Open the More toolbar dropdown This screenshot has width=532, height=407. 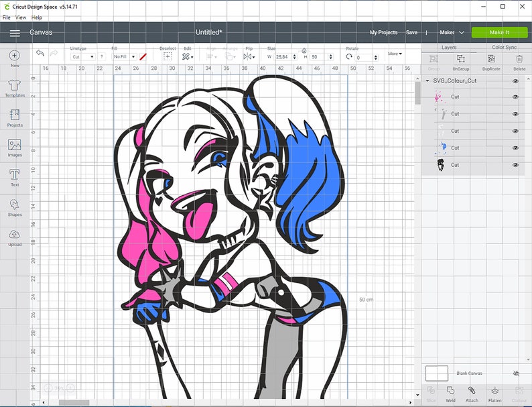click(395, 54)
